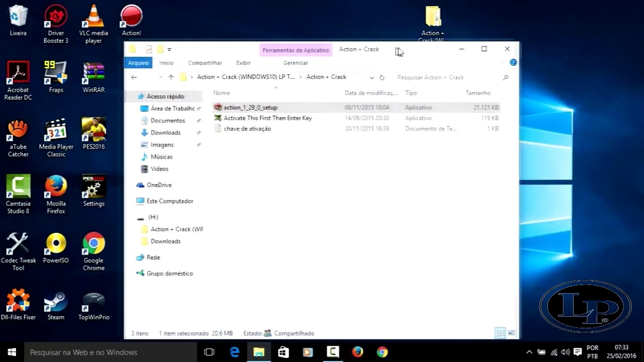Viewport: 644px width, 362px height.
Task: Open Driver Booster 3 desktop icon
Action: (x=56, y=24)
